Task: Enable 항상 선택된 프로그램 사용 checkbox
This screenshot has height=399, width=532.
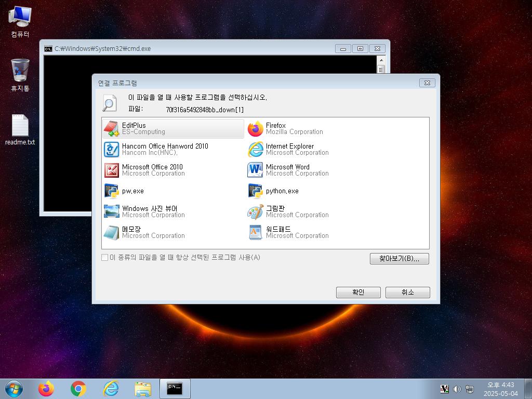Action: 105,258
